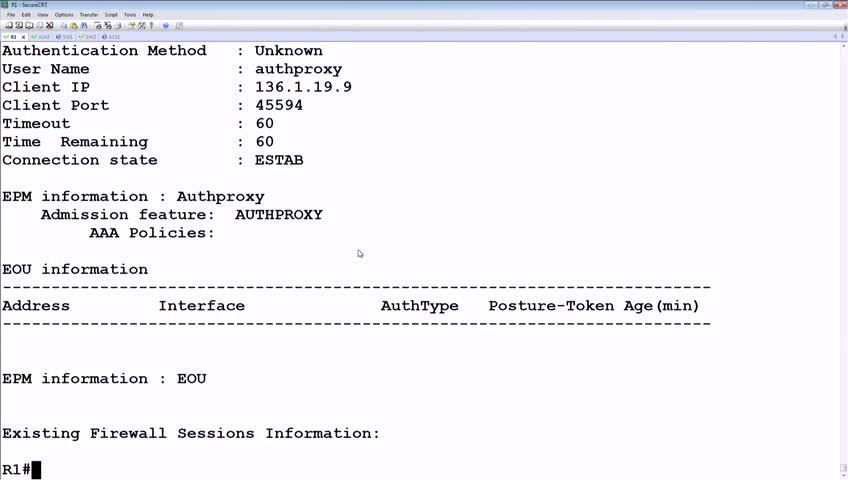Click the Find binoculars icon
Viewport: 848px width, 480px height.
click(84, 25)
